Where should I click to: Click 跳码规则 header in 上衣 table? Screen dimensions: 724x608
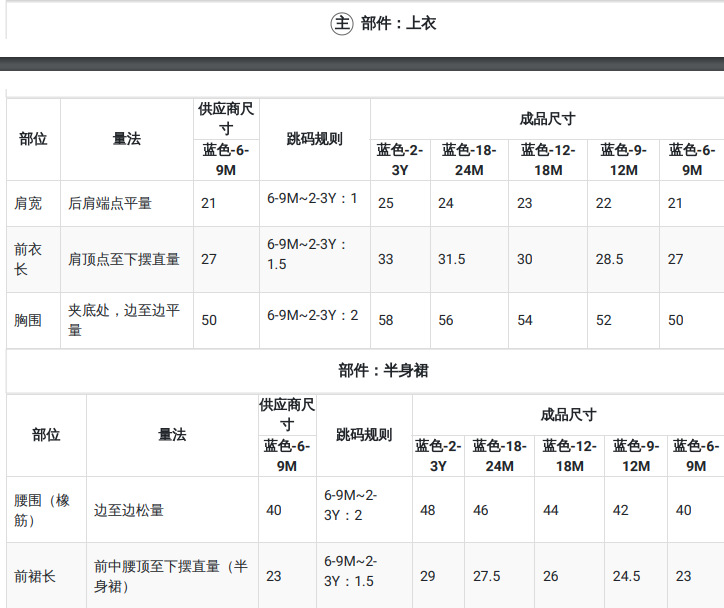tap(314, 139)
